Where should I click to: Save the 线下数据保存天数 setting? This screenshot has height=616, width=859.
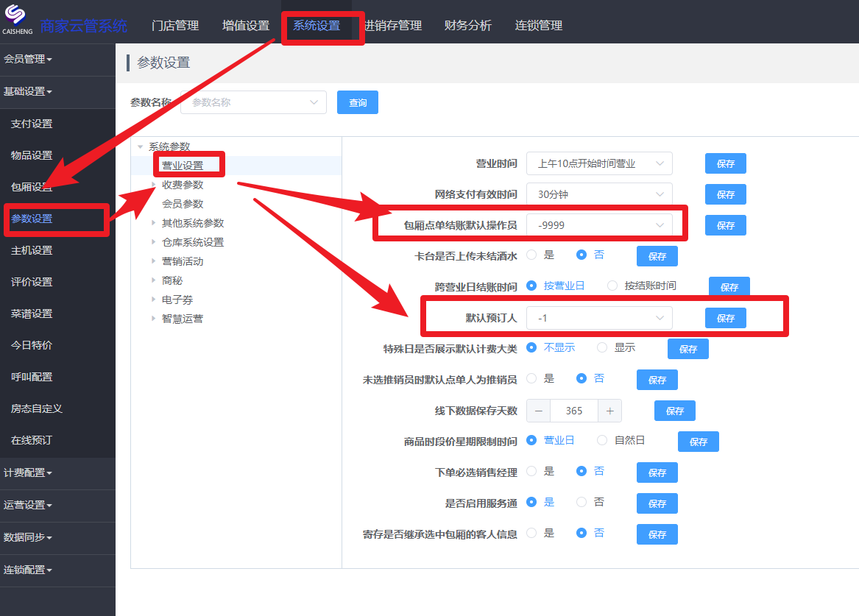675,411
